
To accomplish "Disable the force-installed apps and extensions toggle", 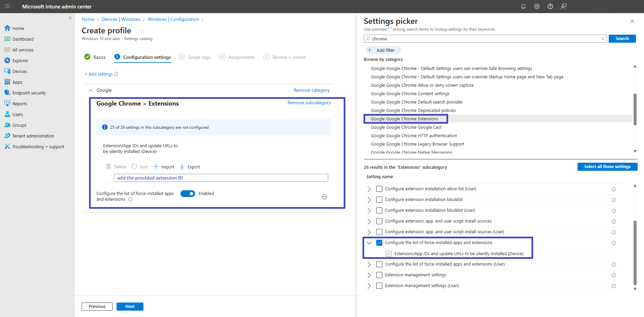I will tap(188, 194).
